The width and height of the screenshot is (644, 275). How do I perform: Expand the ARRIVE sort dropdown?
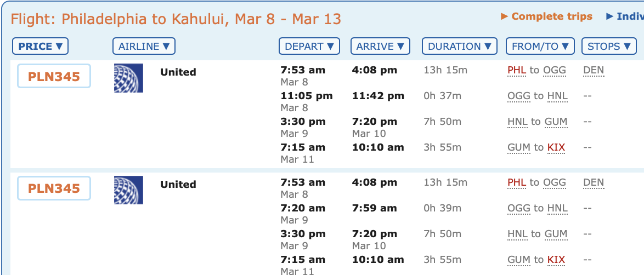coord(380,46)
